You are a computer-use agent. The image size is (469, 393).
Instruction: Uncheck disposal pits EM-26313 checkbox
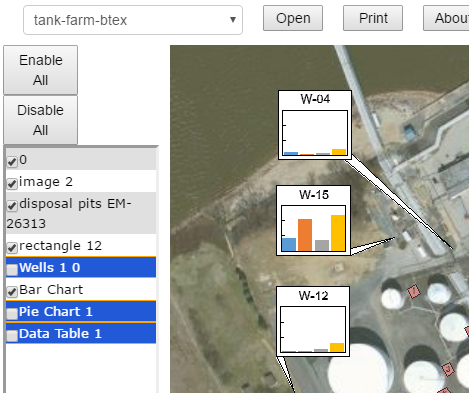(12, 206)
